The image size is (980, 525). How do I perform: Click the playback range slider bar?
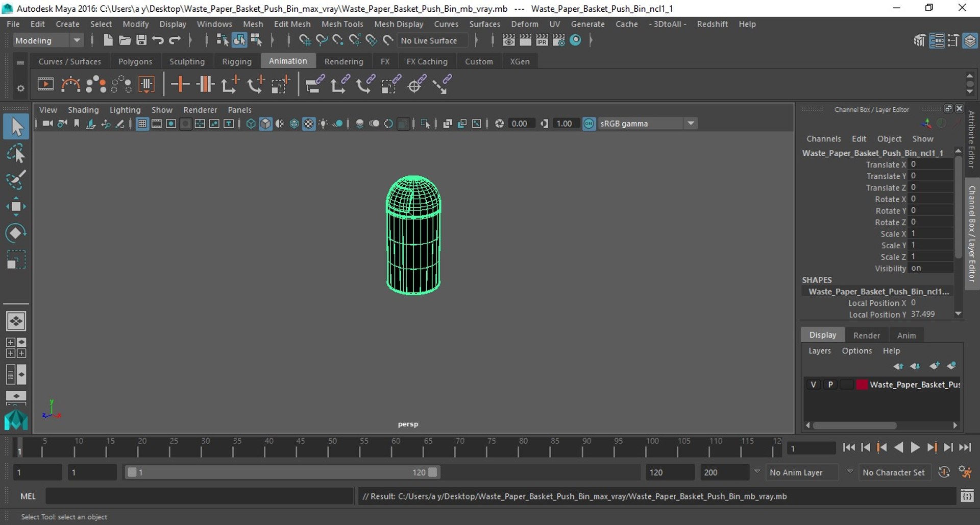tap(282, 472)
